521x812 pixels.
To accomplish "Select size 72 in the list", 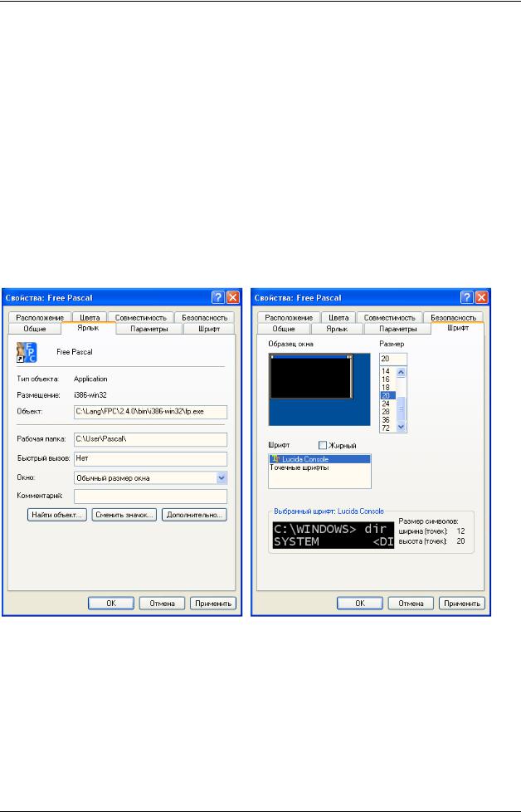I will pos(388,428).
